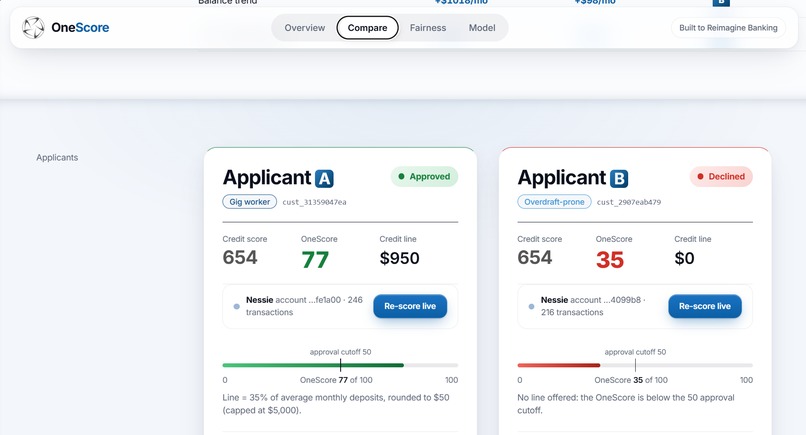The image size is (806, 435).
Task: Click Applicant A's green OneScore 77
Action: (315, 259)
